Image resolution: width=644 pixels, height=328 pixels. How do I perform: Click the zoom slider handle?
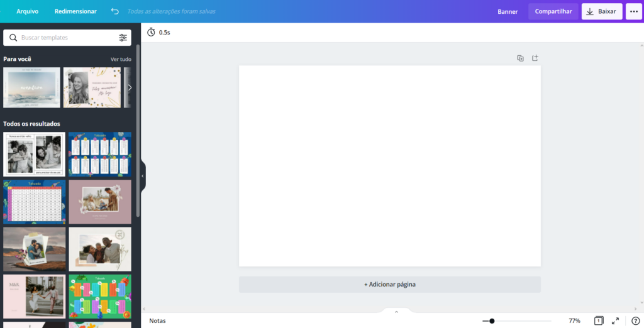492,320
